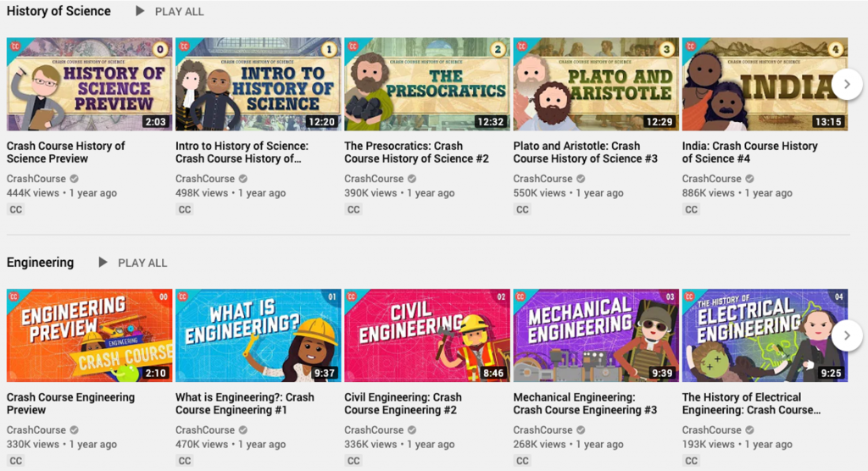Click CC badge under Electrical Engineering video
The image size is (868, 471).
[x=691, y=461]
